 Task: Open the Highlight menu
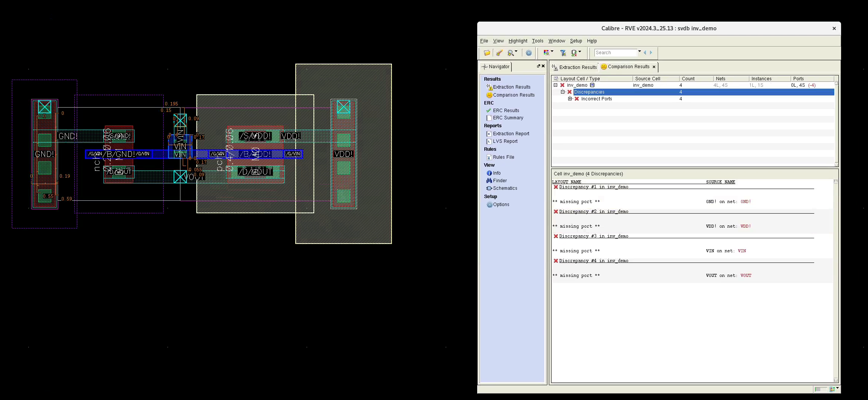(517, 41)
